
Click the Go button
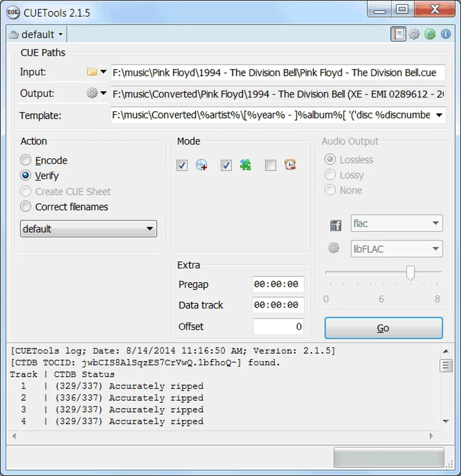tap(383, 328)
